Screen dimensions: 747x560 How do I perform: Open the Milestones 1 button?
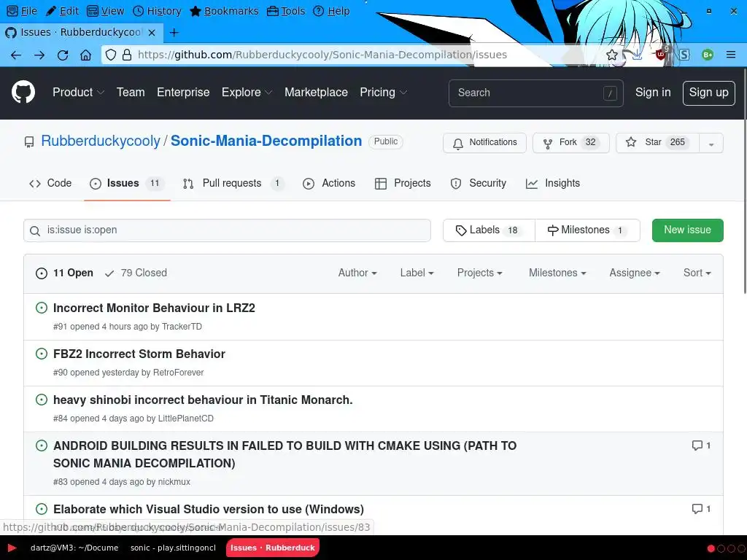(587, 230)
